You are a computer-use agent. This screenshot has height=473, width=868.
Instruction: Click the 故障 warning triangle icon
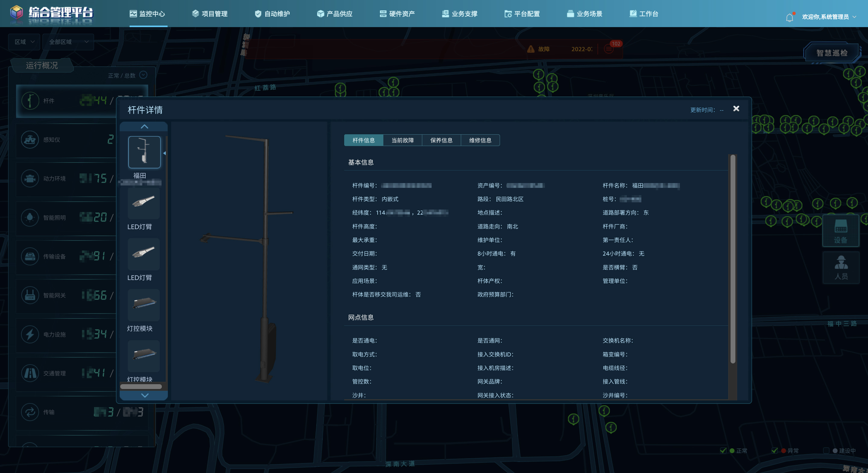531,49
